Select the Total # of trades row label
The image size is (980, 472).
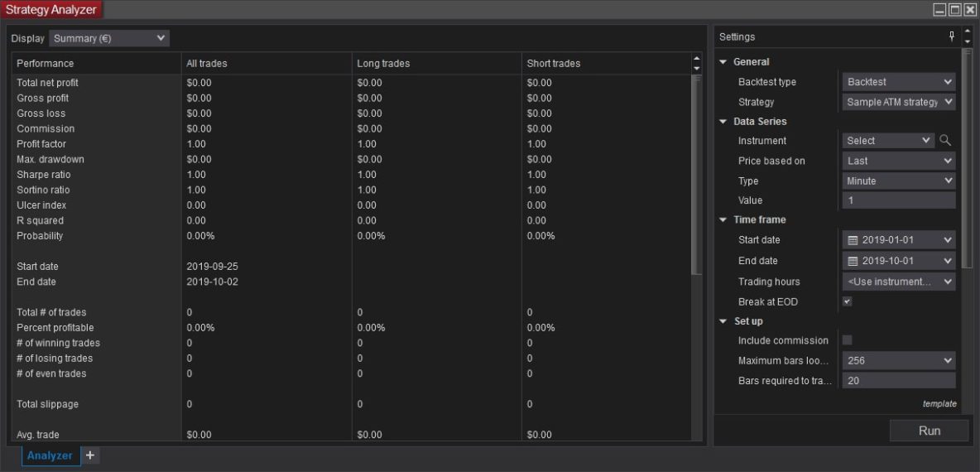point(51,312)
